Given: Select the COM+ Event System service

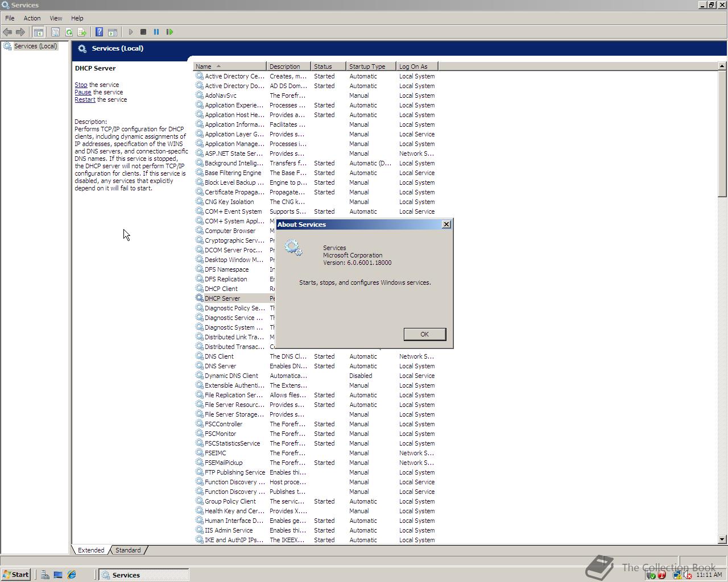Looking at the screenshot, I should pos(233,211).
